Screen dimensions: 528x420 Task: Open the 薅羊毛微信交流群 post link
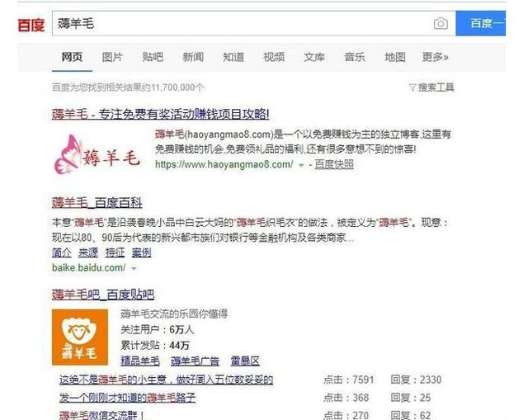coord(101,415)
